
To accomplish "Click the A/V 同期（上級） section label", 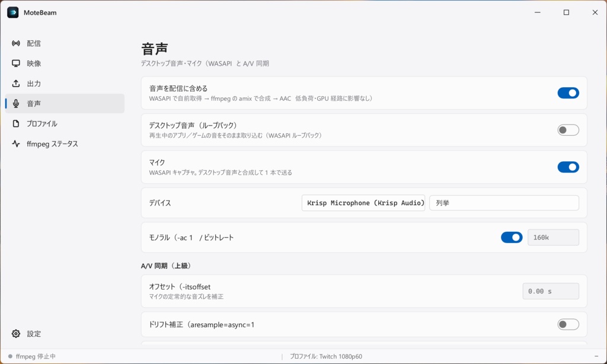I will 166,266.
